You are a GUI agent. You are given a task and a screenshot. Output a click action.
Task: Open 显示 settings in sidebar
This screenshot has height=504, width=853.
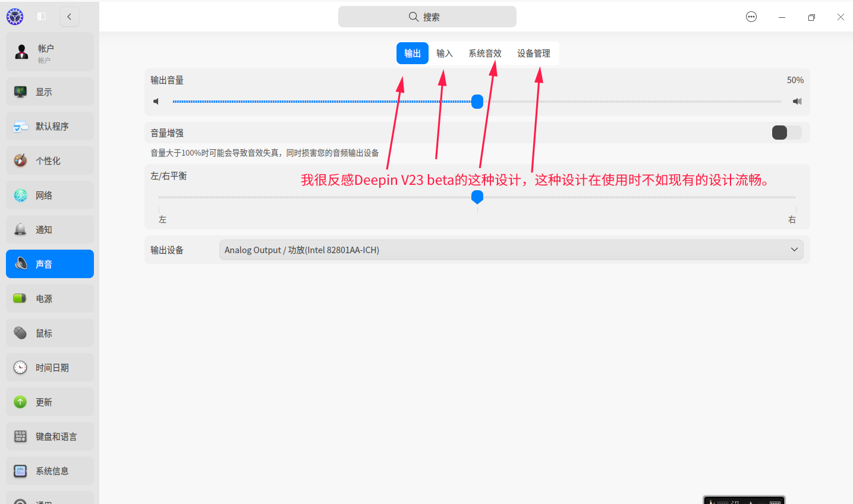[50, 92]
